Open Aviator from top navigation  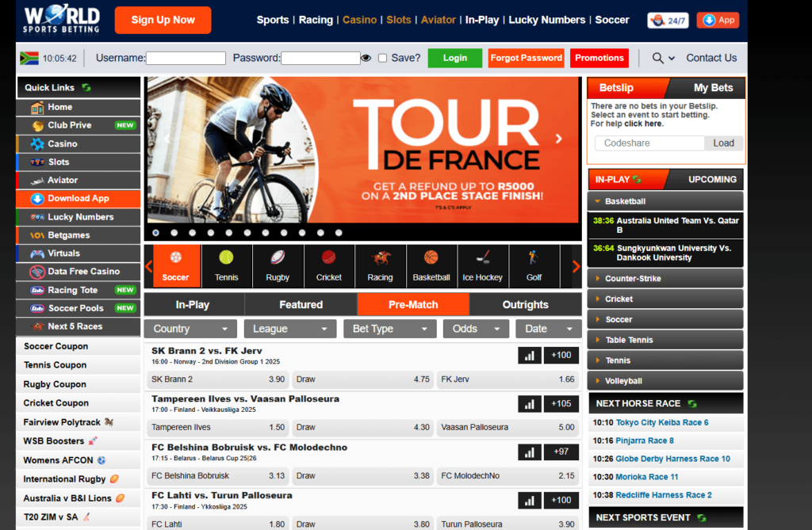click(x=438, y=20)
